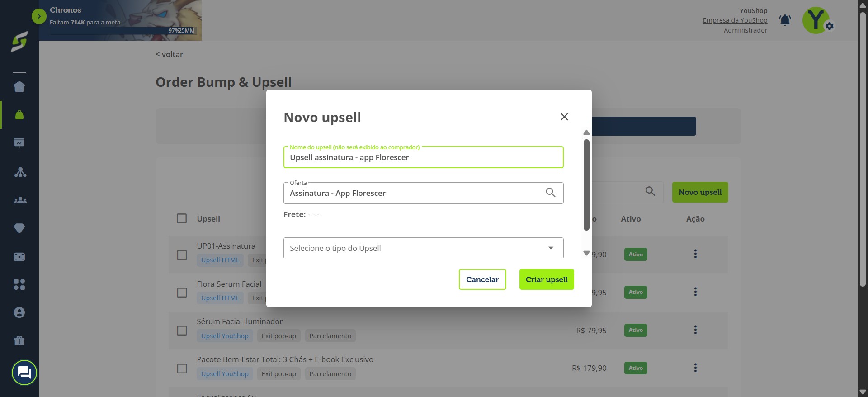Focus the Nome do upsell input field
This screenshot has width=868, height=397.
423,157
